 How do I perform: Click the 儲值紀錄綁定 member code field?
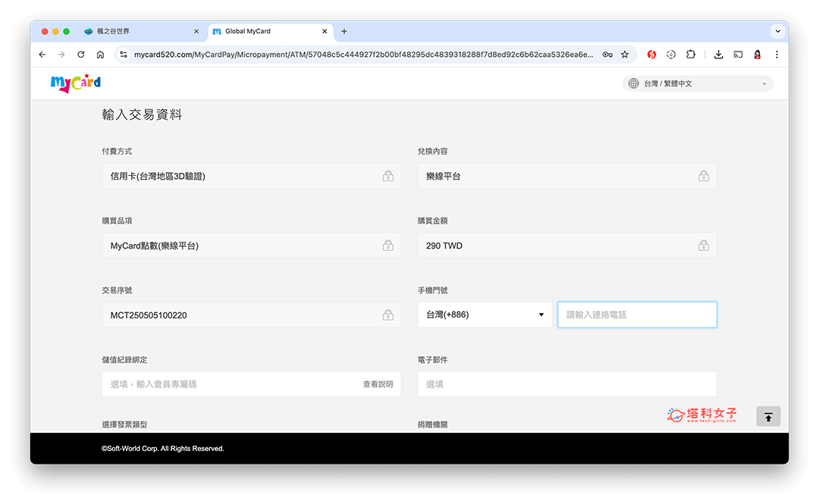coord(251,384)
